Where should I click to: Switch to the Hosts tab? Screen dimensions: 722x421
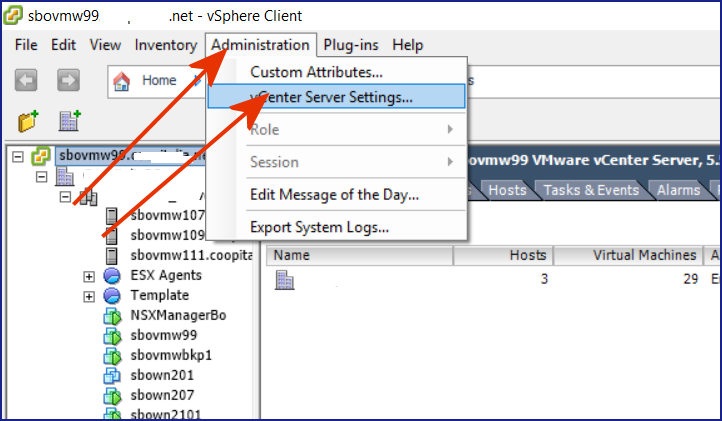pyautogui.click(x=507, y=190)
